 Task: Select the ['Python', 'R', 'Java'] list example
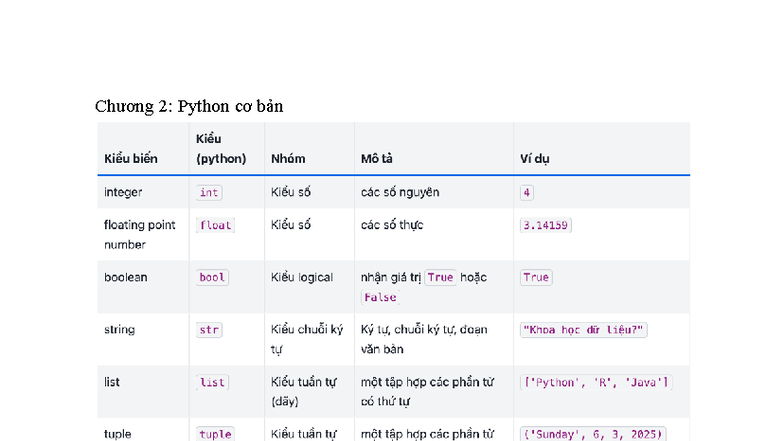[x=596, y=382]
